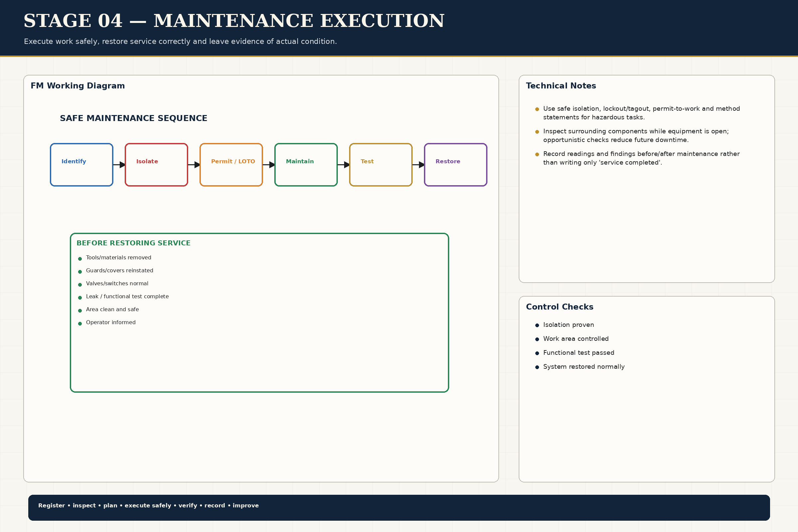Click the 'SAFE MAINTENANCE SEQUENCE' heading

(133, 118)
